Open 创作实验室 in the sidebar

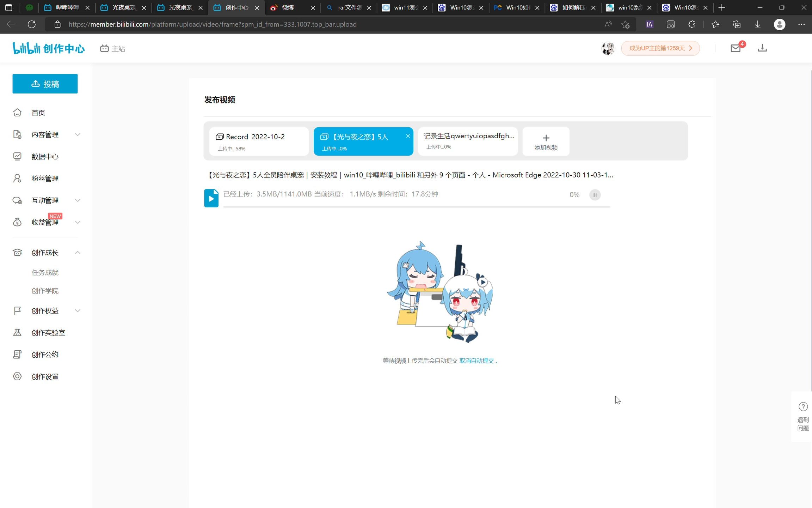pos(48,332)
